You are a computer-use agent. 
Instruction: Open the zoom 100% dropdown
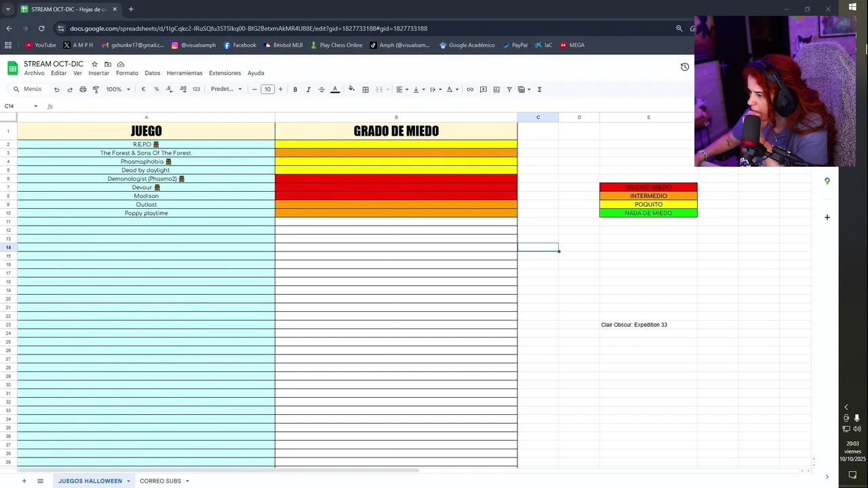pos(118,89)
